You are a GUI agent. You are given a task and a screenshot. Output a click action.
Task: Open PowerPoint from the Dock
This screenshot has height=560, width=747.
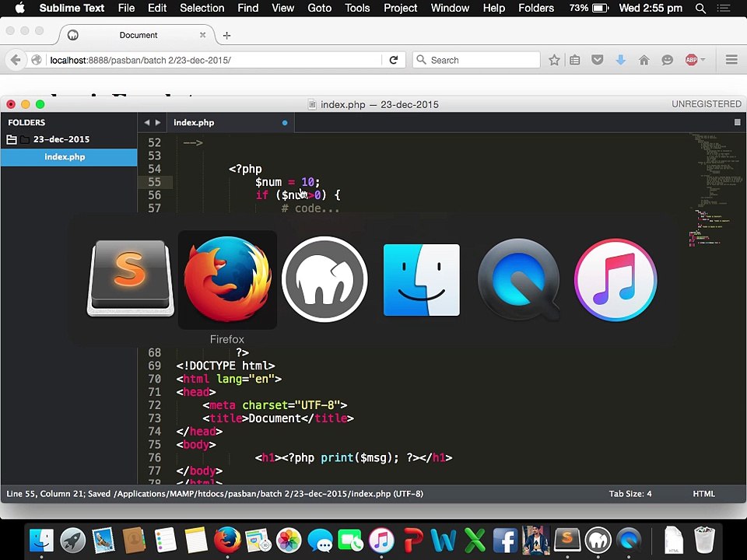[x=412, y=541]
